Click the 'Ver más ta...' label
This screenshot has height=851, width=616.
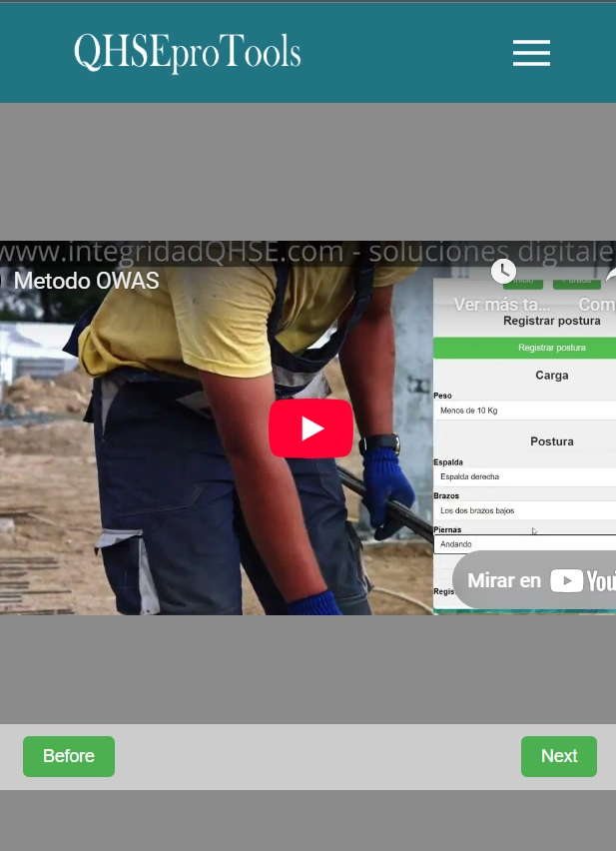502,305
